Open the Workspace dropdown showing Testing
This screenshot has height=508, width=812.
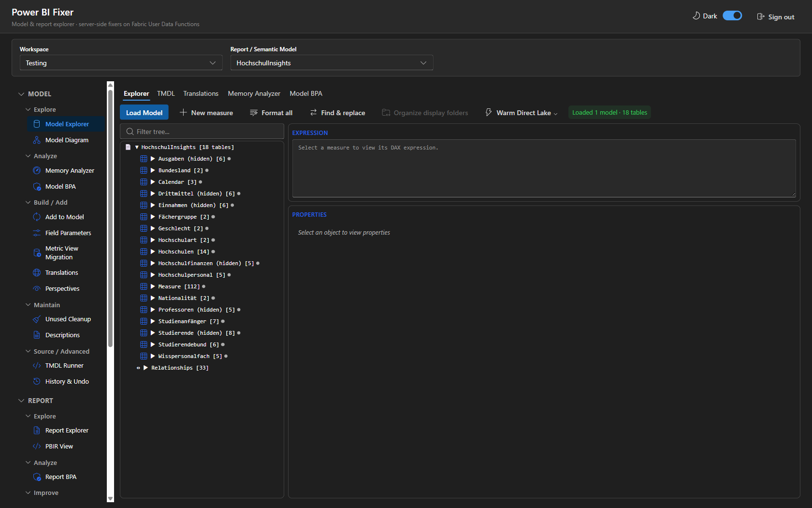121,63
